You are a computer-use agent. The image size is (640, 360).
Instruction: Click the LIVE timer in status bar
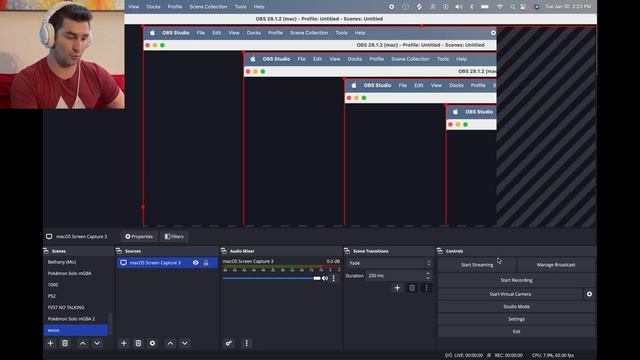tap(468, 356)
